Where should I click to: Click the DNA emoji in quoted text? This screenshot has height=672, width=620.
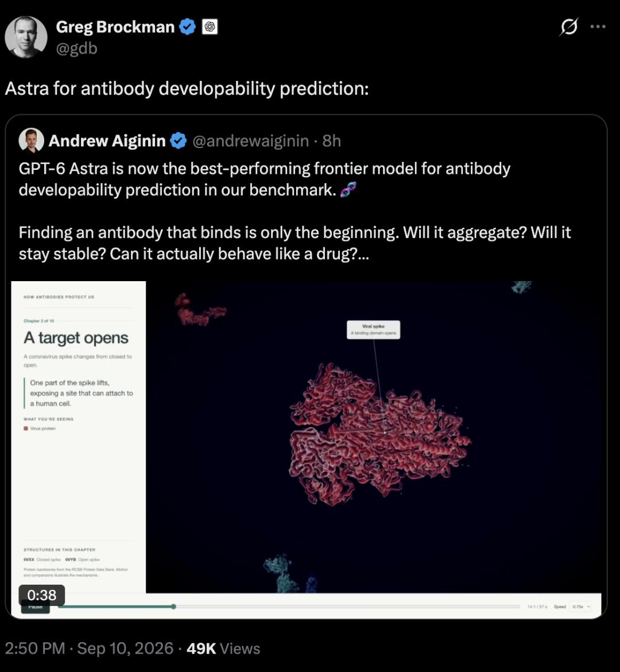(348, 189)
